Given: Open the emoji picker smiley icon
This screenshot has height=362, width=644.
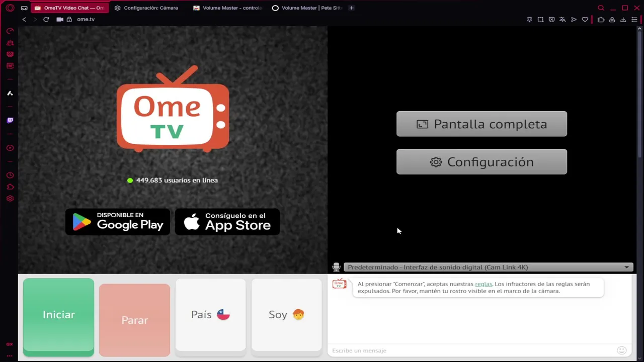Looking at the screenshot, I should 622,350.
